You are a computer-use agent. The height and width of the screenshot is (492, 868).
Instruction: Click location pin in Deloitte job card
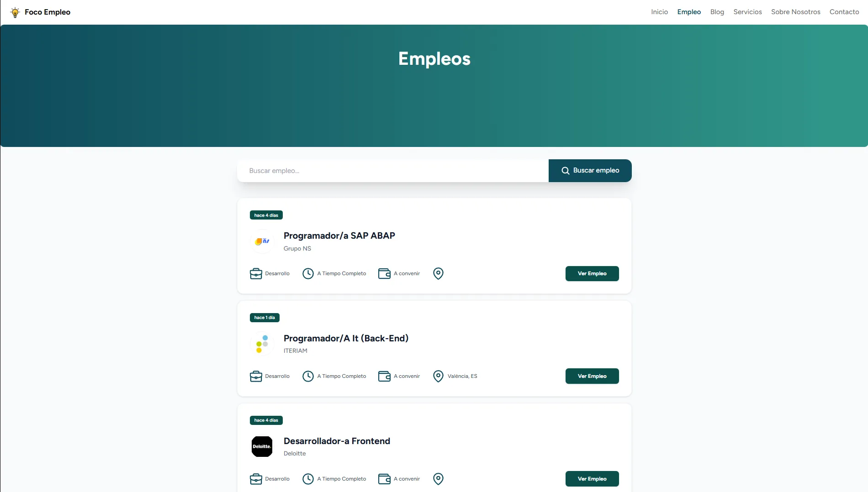[x=438, y=479]
